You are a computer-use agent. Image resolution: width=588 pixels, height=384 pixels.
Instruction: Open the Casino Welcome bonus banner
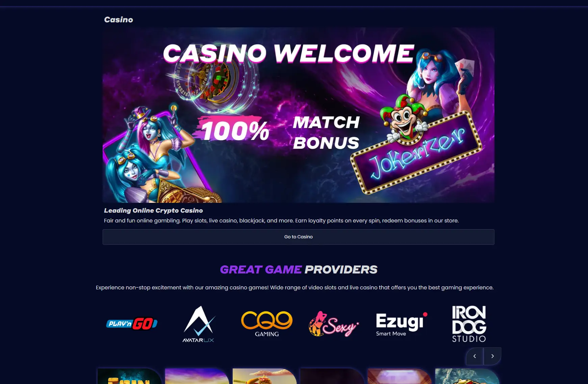pos(299,115)
